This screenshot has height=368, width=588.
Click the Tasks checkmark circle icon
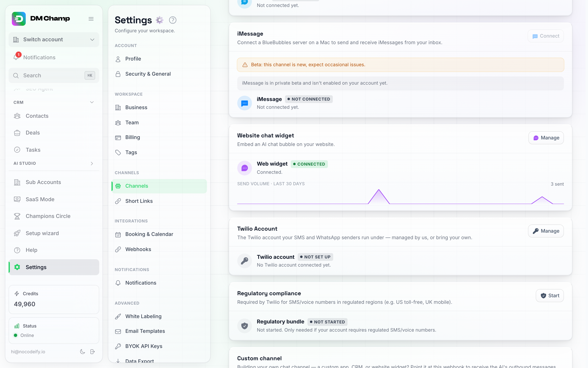(17, 150)
